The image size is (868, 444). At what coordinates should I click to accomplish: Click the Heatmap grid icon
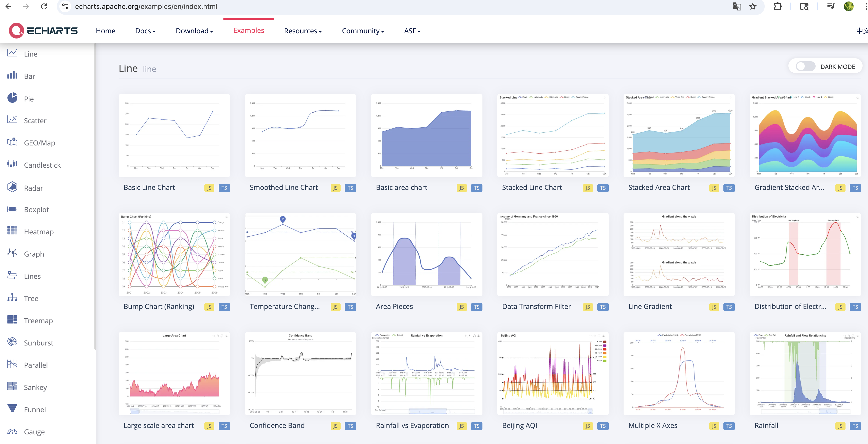pos(12,231)
